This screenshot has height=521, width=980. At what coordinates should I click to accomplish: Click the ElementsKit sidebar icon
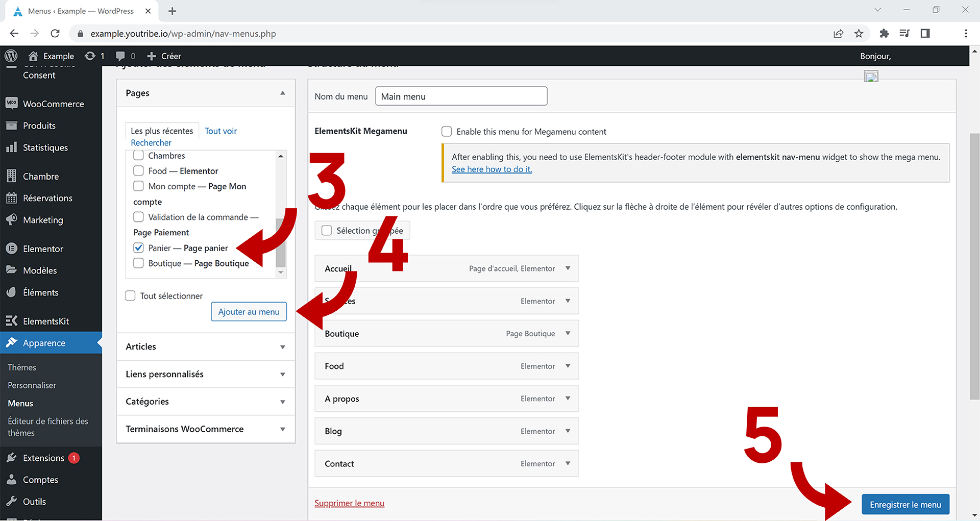pyautogui.click(x=12, y=321)
